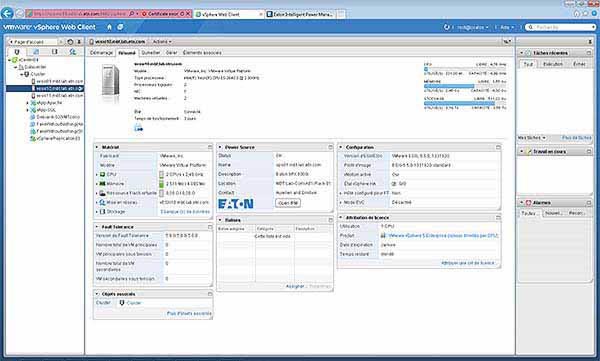Maximize the Power Source portlet

click(330, 147)
